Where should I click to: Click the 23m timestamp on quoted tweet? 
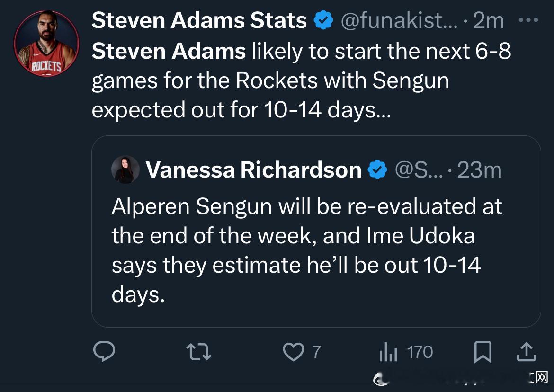coord(479,170)
